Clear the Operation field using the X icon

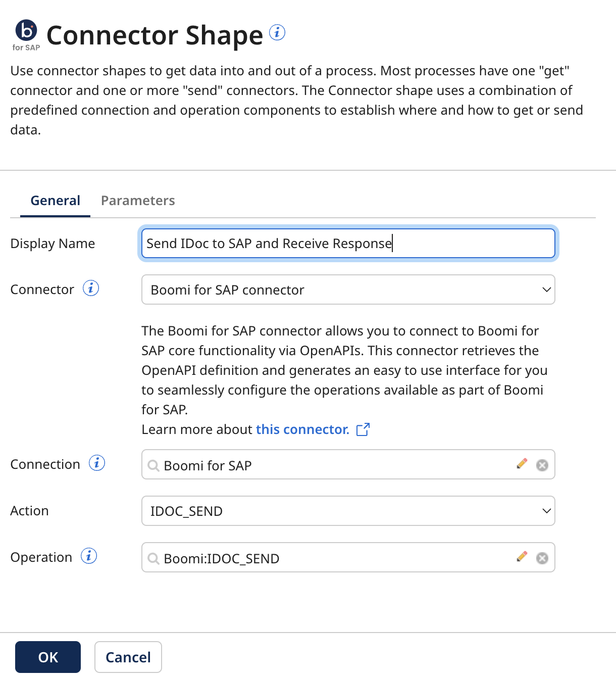tap(542, 558)
